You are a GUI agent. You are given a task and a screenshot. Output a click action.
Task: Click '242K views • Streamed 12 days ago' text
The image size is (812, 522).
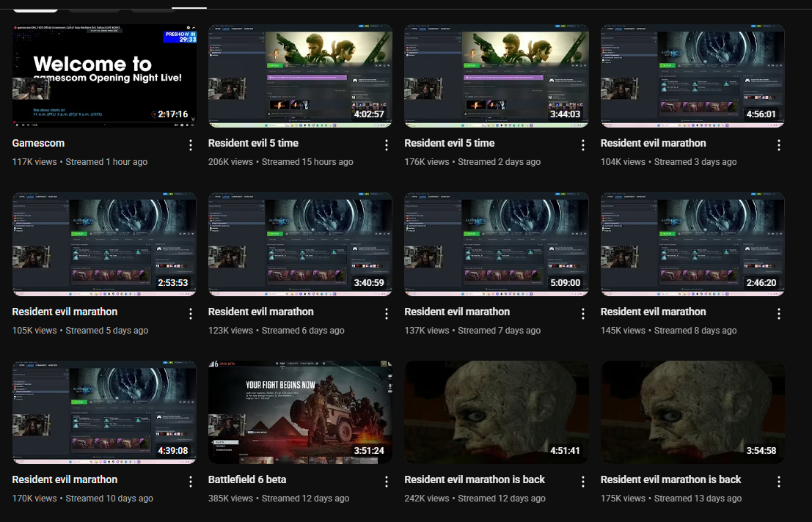coord(475,499)
